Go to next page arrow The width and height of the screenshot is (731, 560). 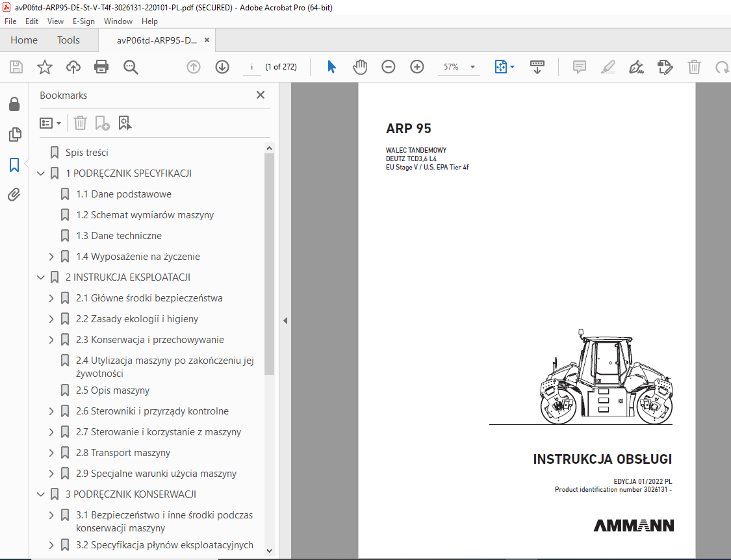[222, 67]
